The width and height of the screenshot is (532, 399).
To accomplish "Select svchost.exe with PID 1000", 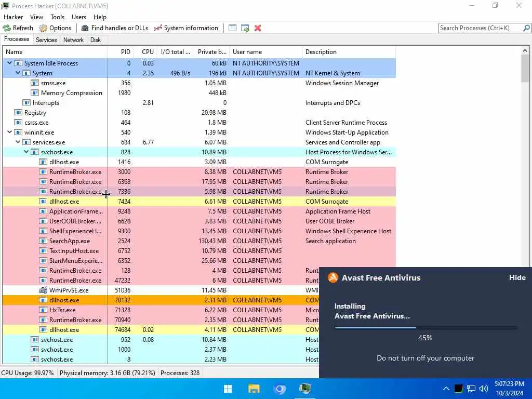I will click(161, 350).
